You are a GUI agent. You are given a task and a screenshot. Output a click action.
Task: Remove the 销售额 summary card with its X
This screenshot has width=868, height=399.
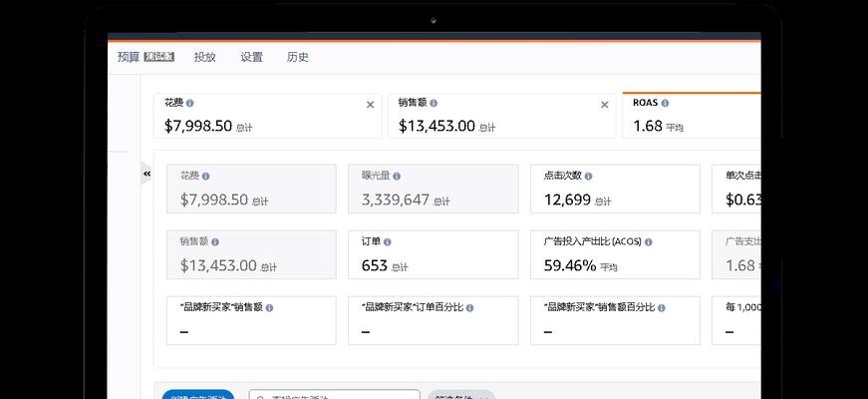(x=605, y=105)
